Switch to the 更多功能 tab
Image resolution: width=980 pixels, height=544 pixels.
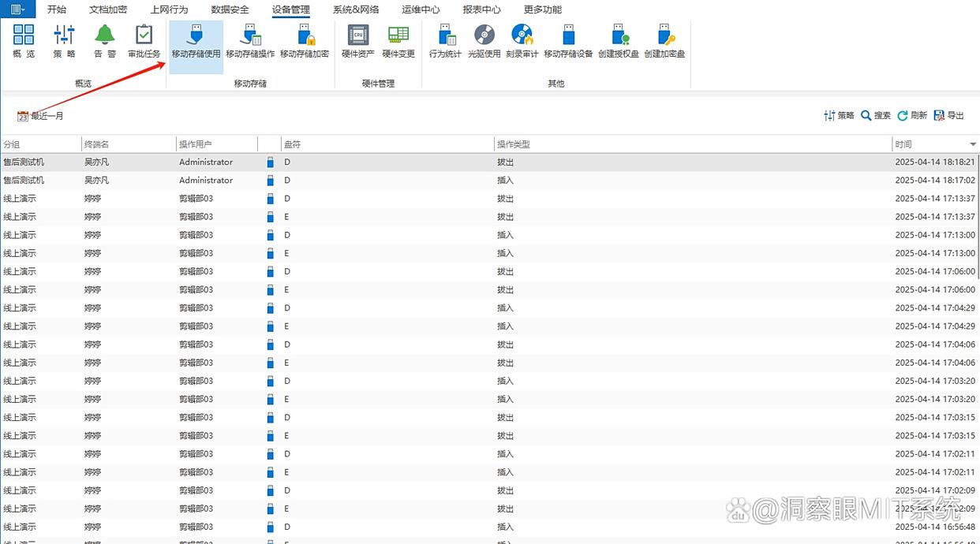(x=543, y=9)
